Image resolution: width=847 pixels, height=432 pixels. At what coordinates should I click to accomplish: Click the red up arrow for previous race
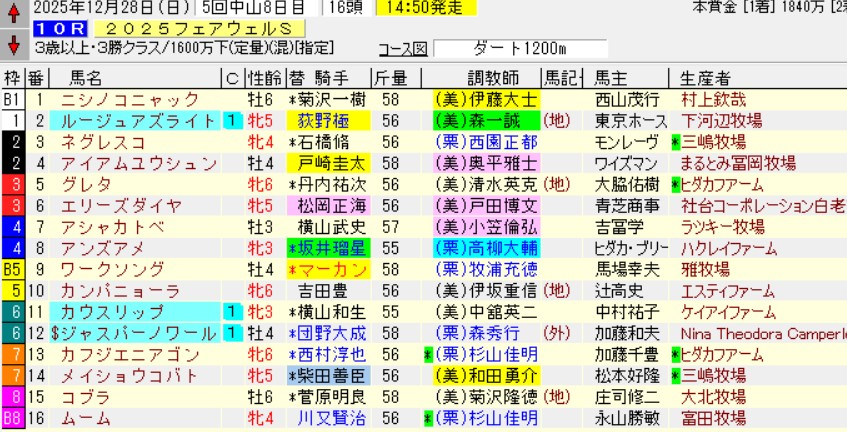tap(13, 16)
